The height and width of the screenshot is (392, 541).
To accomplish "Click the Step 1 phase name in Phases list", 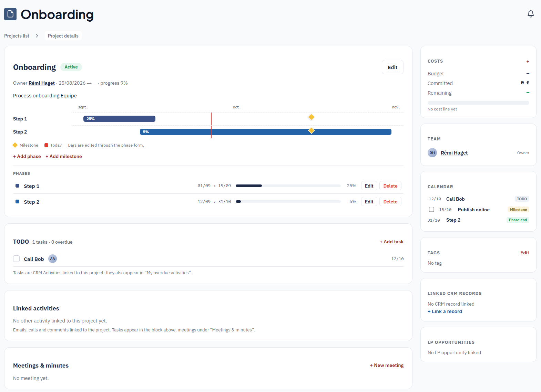I will tap(31, 186).
